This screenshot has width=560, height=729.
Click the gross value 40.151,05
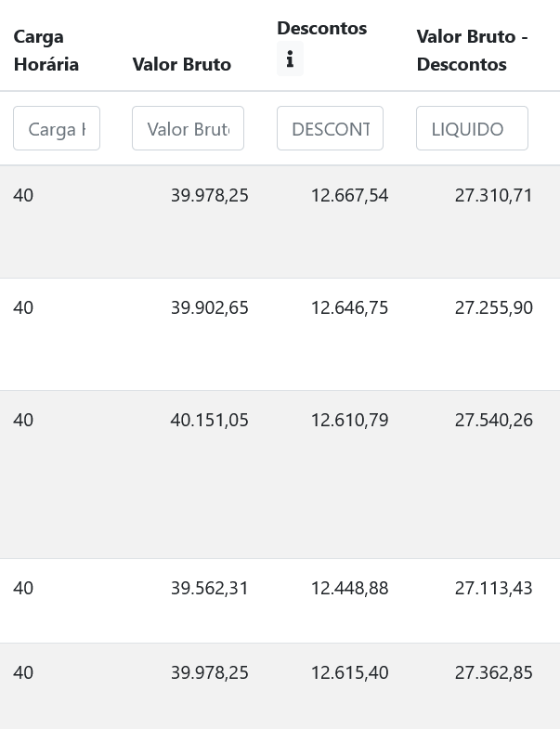pyautogui.click(x=209, y=421)
